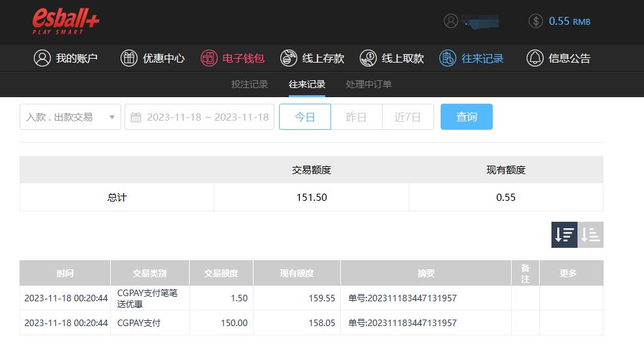Click the date range input field
The height and width of the screenshot is (345, 644).
(199, 117)
